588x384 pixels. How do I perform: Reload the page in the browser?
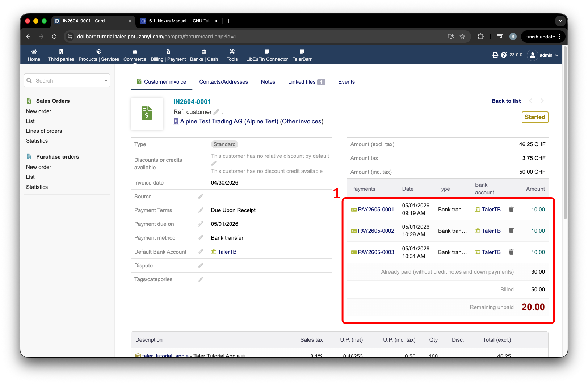pyautogui.click(x=54, y=37)
